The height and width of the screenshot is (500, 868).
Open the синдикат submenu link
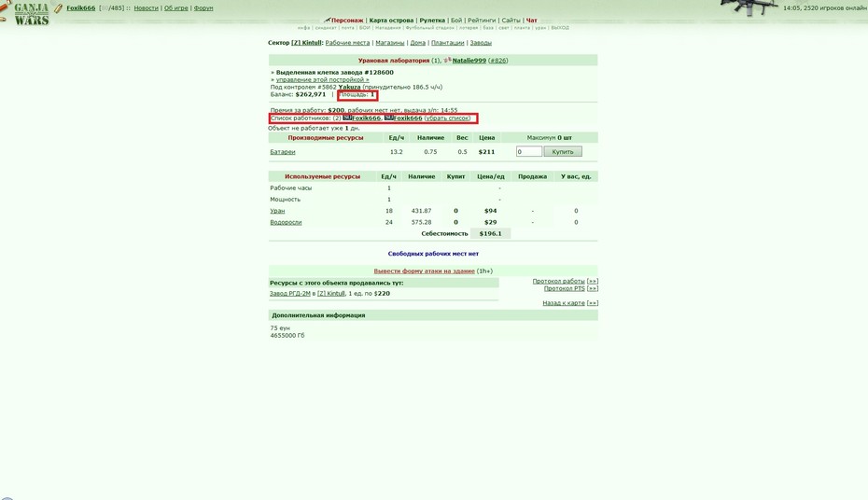326,28
